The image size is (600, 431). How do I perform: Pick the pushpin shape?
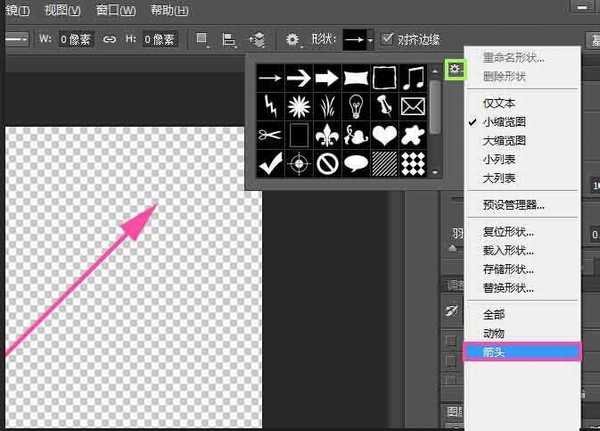(384, 106)
